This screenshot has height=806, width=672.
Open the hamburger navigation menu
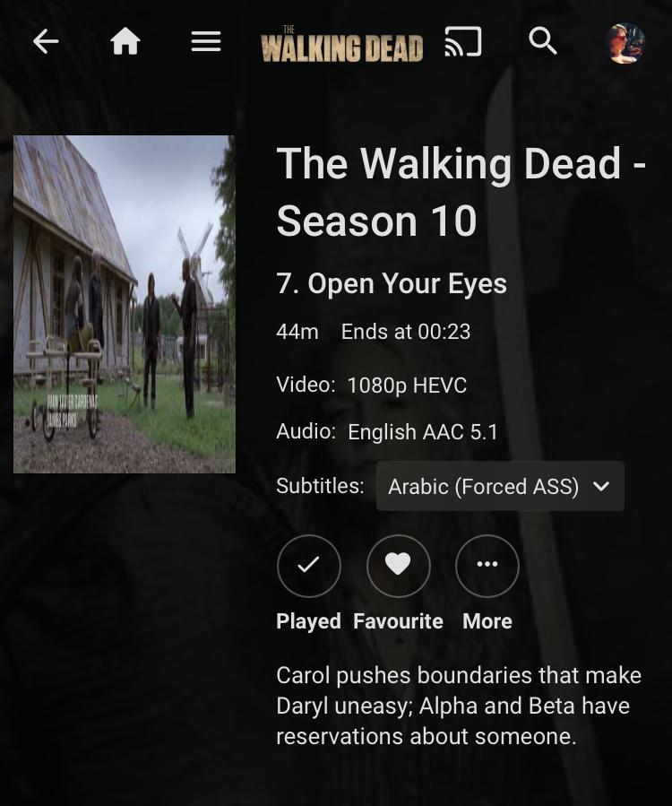pyautogui.click(x=206, y=41)
